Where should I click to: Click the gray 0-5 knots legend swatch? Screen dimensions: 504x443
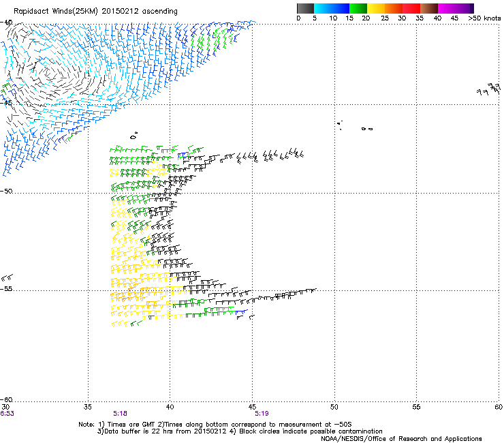point(305,8)
